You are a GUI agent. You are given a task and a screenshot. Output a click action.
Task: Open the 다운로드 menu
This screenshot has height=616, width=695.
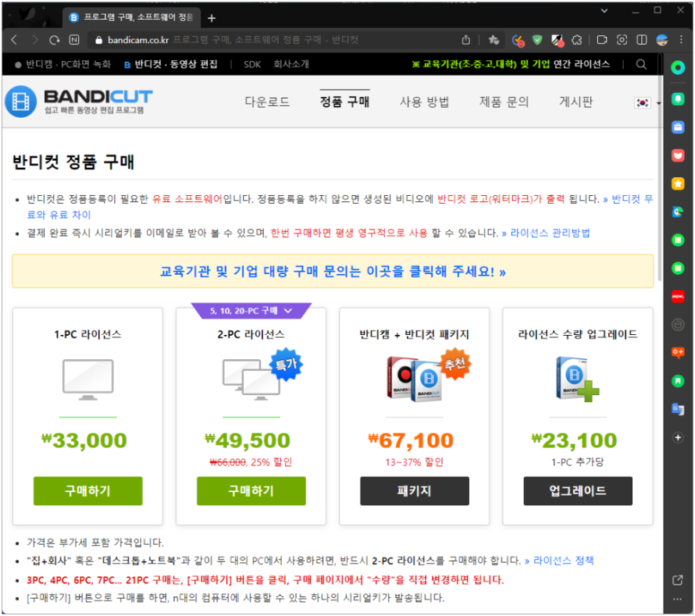tap(267, 102)
